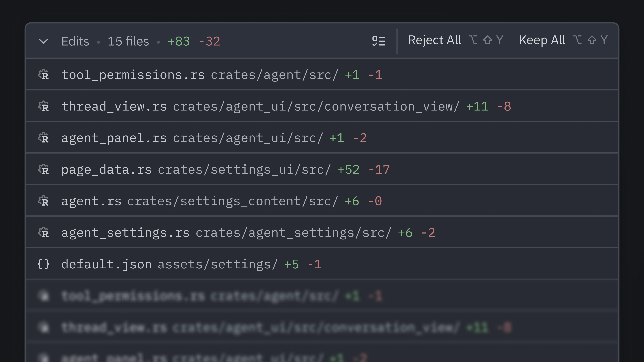644x362 pixels.
Task: Click the +83 additions count in header
Action: [x=178, y=41]
